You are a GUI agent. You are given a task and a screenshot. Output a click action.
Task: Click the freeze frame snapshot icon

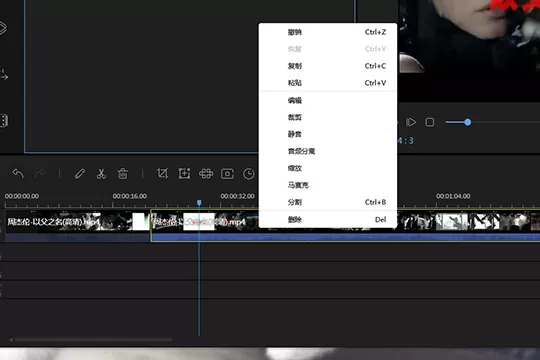[227, 174]
